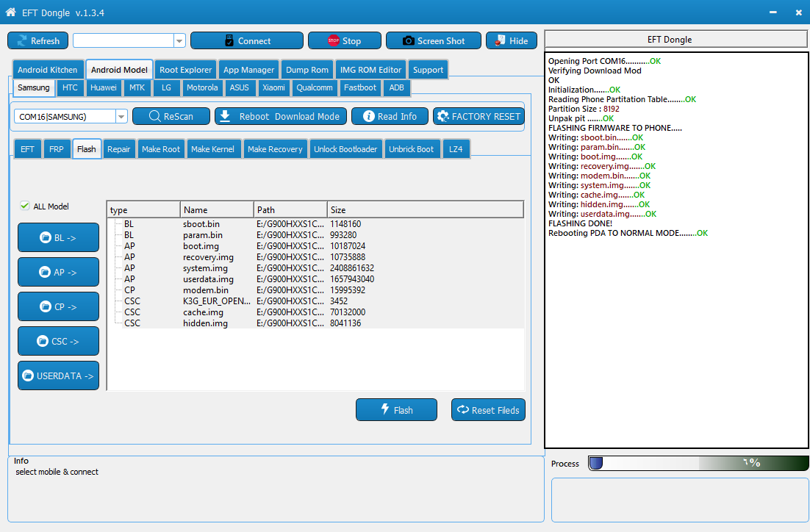Click the home icon in title bar
810x532 pixels.
[10, 12]
